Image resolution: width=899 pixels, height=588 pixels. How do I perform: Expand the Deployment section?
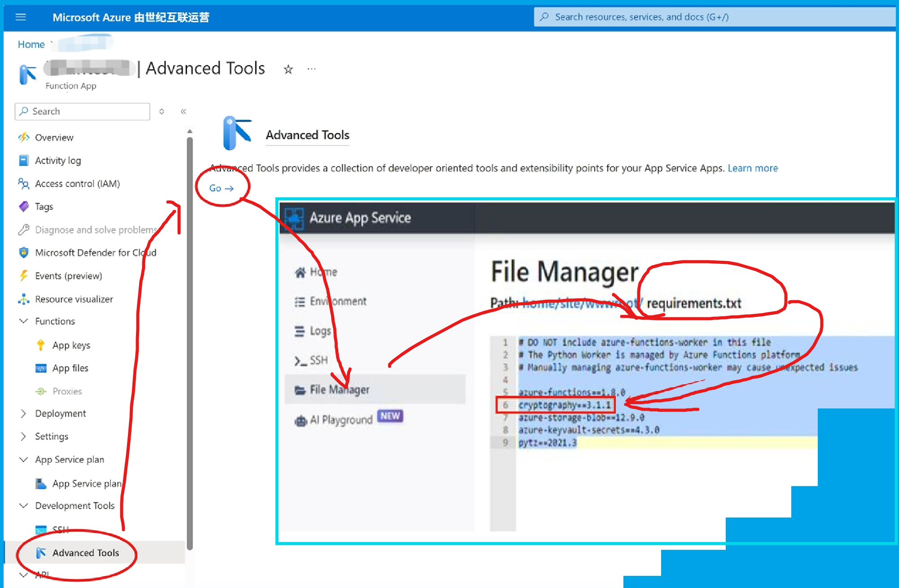pos(24,413)
